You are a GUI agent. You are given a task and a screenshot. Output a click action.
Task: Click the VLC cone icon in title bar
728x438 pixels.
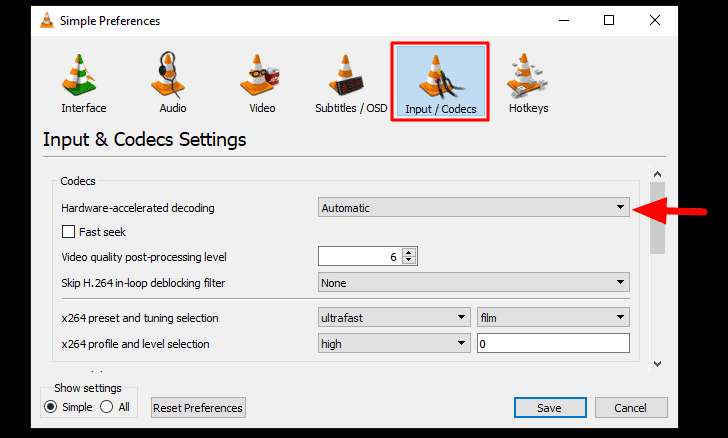click(47, 20)
